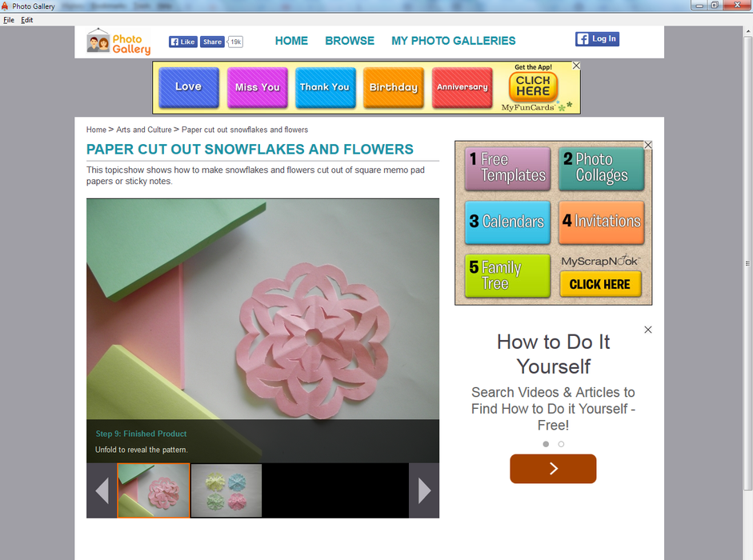The height and width of the screenshot is (560, 753).
Task: Click the Facebook Share button
Action: click(x=212, y=42)
